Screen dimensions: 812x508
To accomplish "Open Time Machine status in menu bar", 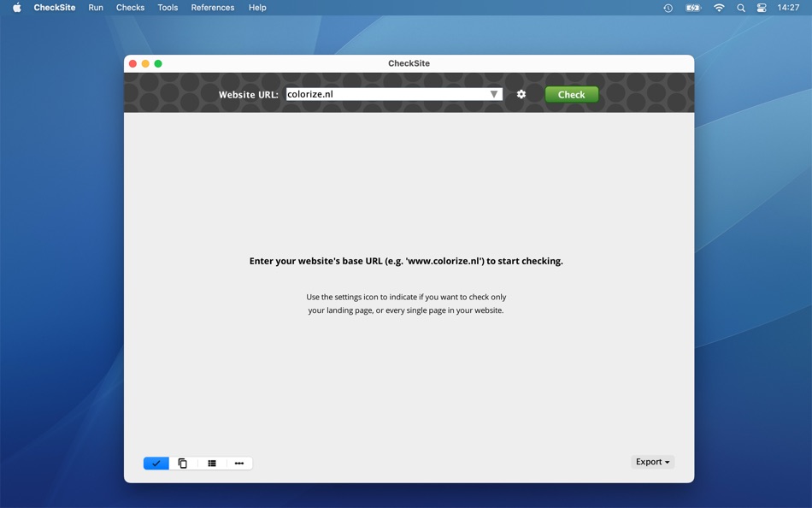I will coord(668,8).
